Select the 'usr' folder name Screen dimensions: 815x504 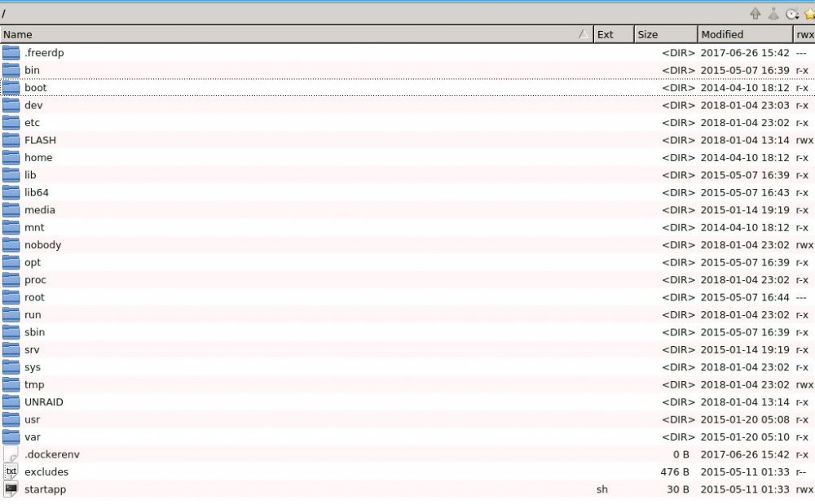tap(33, 419)
